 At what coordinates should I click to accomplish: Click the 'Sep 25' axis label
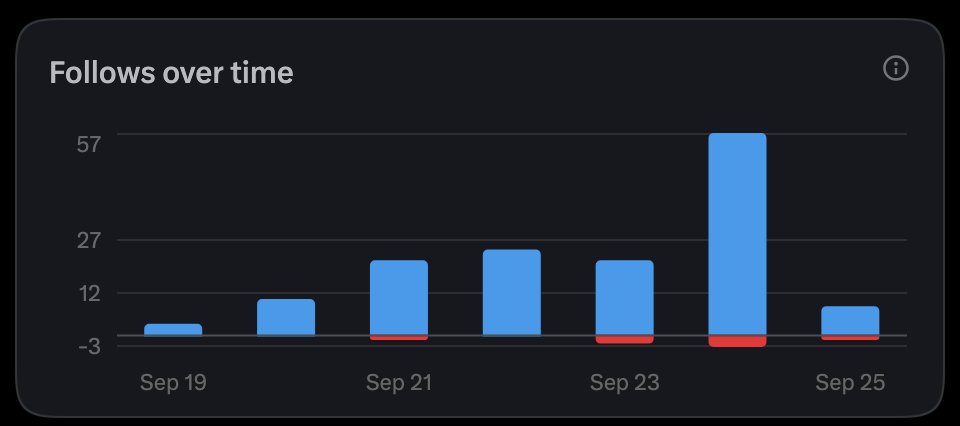tap(850, 383)
